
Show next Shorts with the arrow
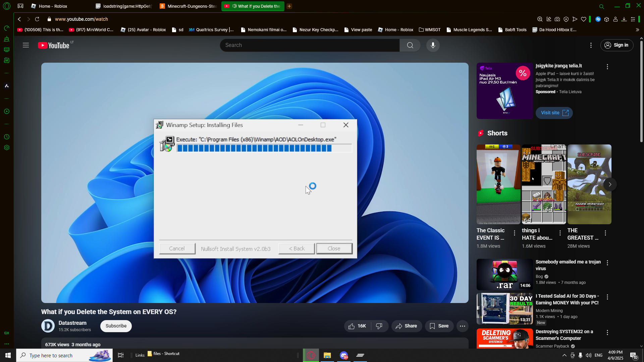610,184
